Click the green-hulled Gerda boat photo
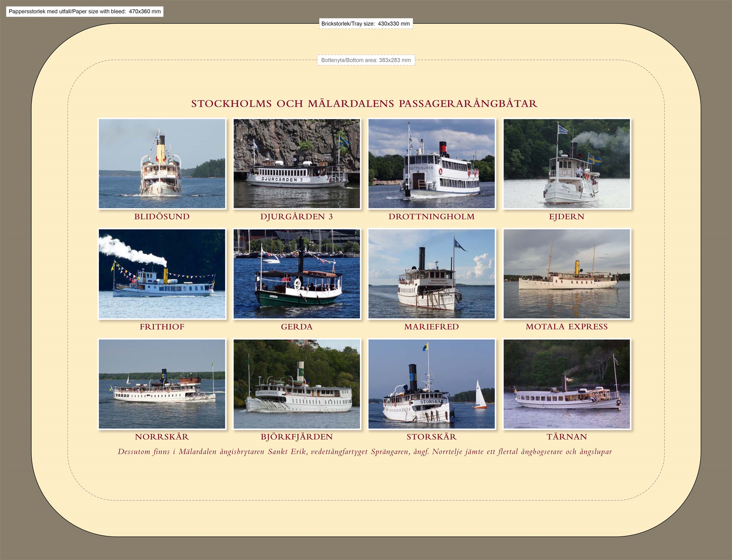The height and width of the screenshot is (560, 732). (297, 274)
